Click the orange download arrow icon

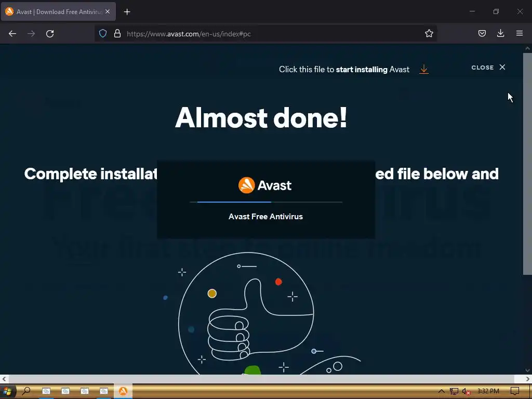[424, 69]
